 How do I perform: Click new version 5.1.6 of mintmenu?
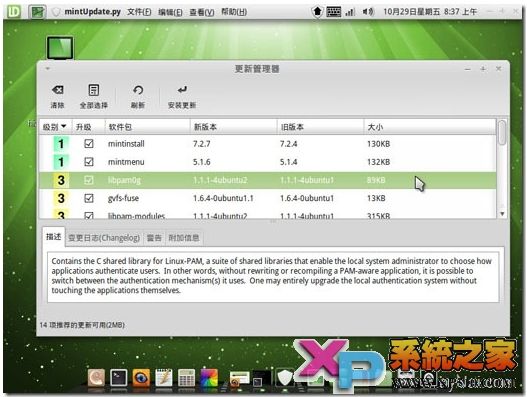tap(202, 162)
